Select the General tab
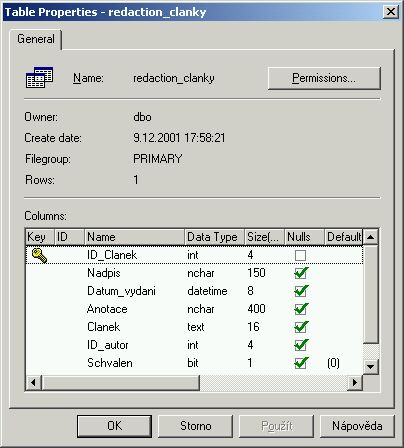Screen dimensions: 404x448 [36, 39]
